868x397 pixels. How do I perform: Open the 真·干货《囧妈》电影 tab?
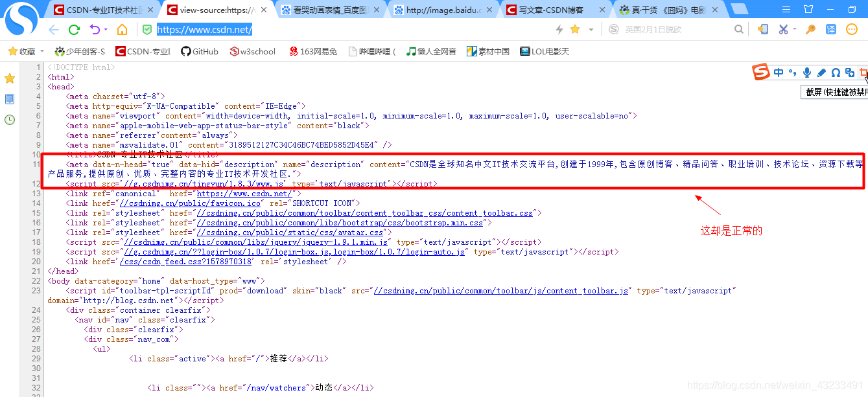click(668, 10)
